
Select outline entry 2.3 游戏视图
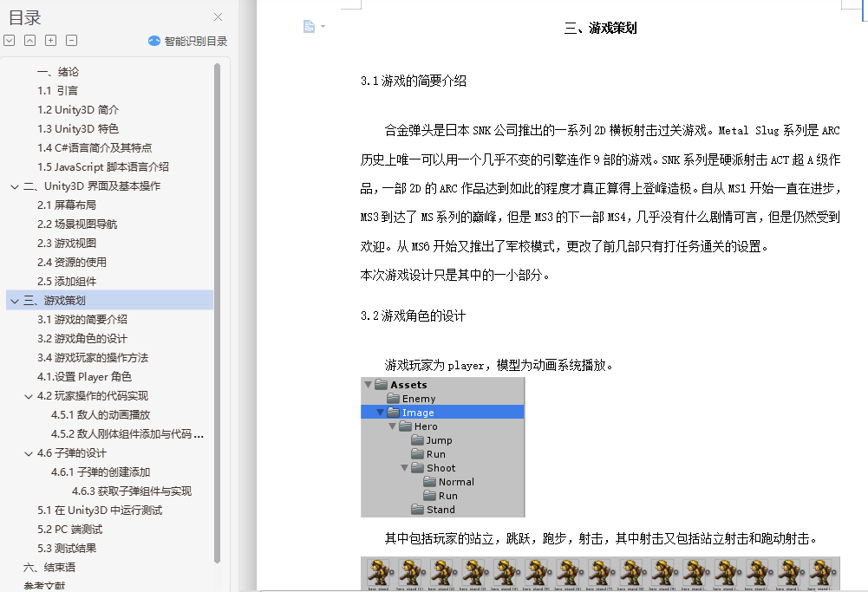coord(67,244)
